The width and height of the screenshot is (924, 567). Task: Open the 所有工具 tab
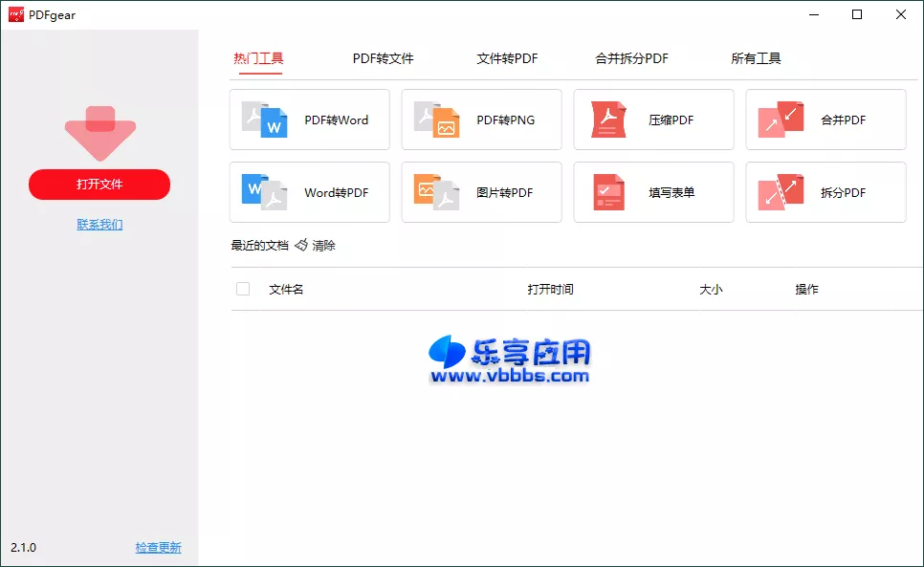pyautogui.click(x=757, y=58)
